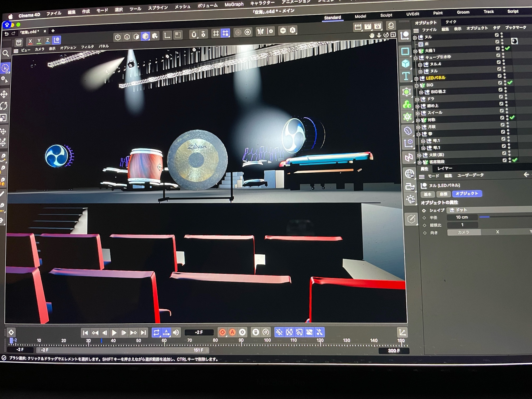This screenshot has height=399, width=532.
Task: Toggle the world coordinate system icon
Action: coord(57,40)
